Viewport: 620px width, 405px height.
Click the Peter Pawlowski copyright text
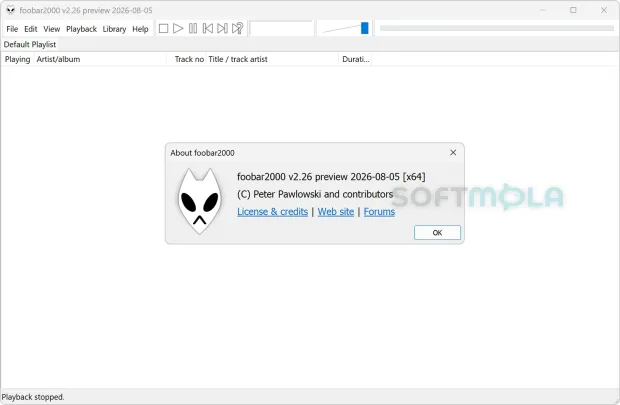click(x=315, y=194)
